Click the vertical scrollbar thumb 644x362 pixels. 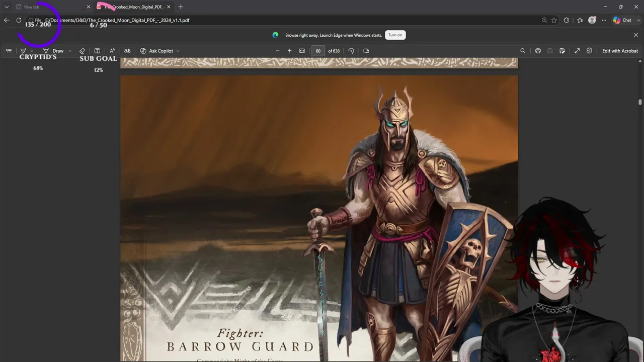[640, 102]
